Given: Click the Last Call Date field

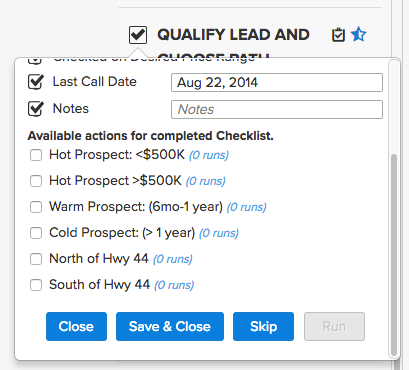Looking at the screenshot, I should point(277,82).
